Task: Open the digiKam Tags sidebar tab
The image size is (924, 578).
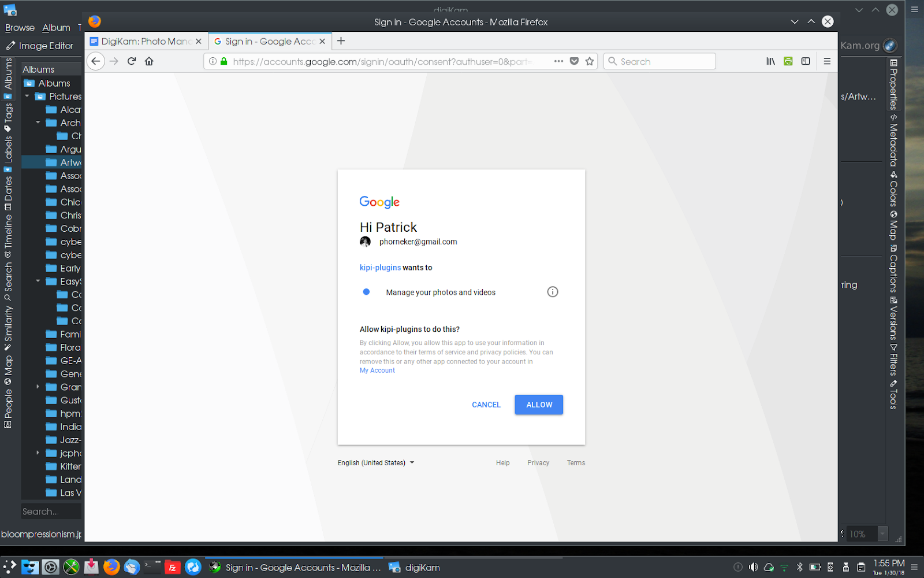Action: (x=8, y=118)
